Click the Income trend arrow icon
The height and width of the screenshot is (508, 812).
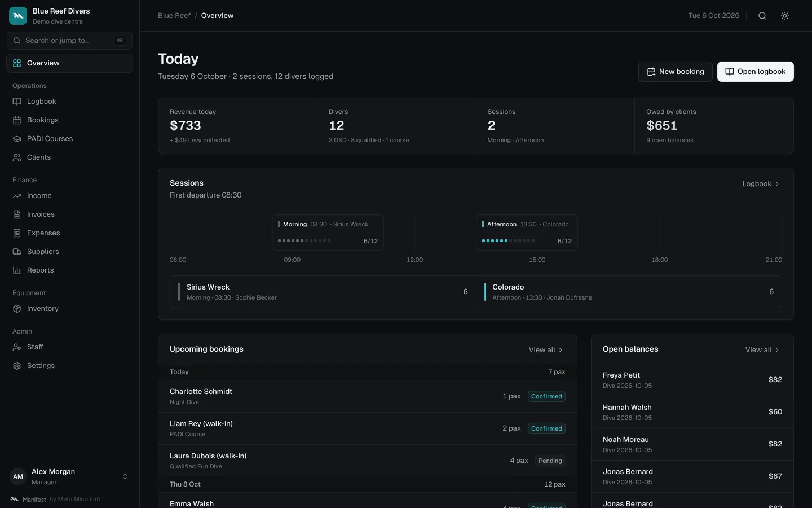coord(17,196)
